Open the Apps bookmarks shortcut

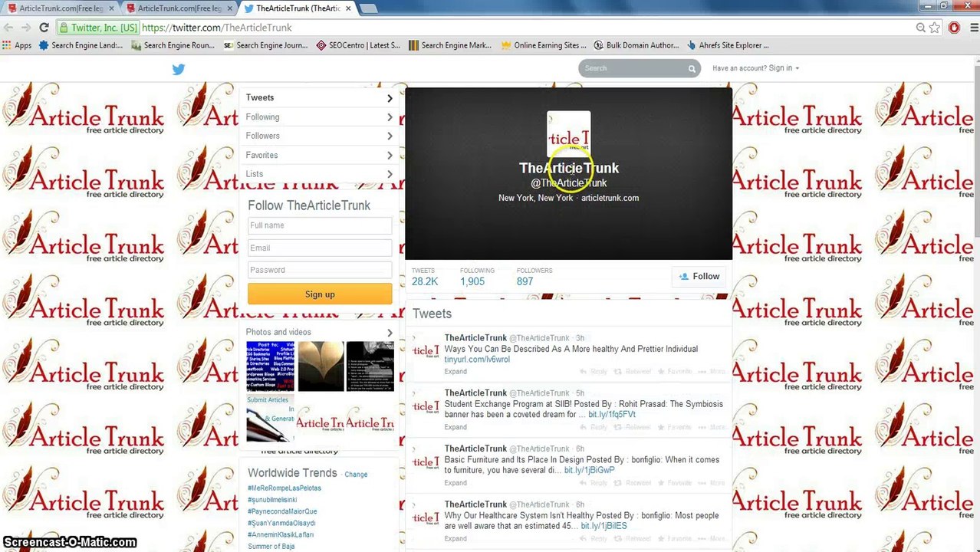pos(18,45)
